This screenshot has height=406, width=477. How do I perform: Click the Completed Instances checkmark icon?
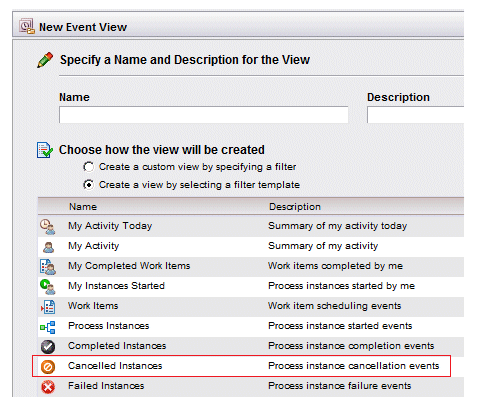[48, 347]
